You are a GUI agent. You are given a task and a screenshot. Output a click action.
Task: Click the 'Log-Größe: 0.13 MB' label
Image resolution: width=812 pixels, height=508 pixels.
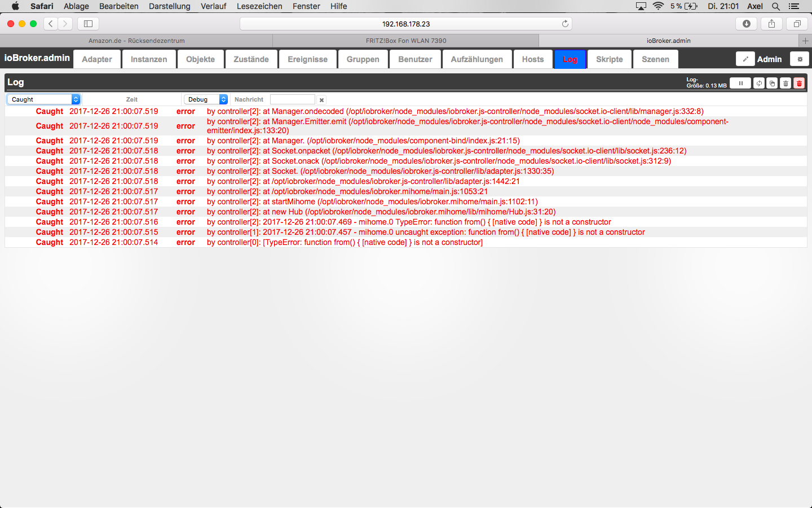(x=707, y=83)
